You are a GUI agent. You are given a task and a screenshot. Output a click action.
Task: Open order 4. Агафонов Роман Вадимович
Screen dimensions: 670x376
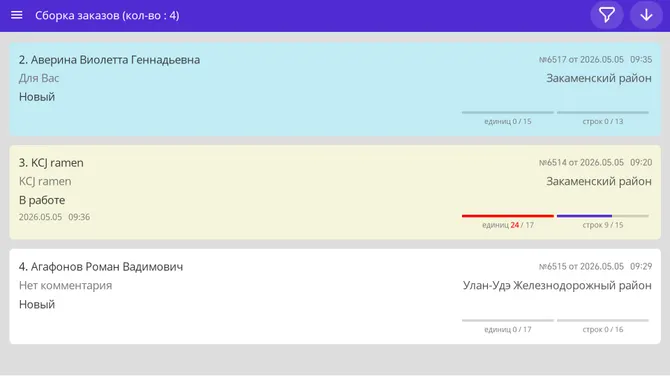pos(335,296)
